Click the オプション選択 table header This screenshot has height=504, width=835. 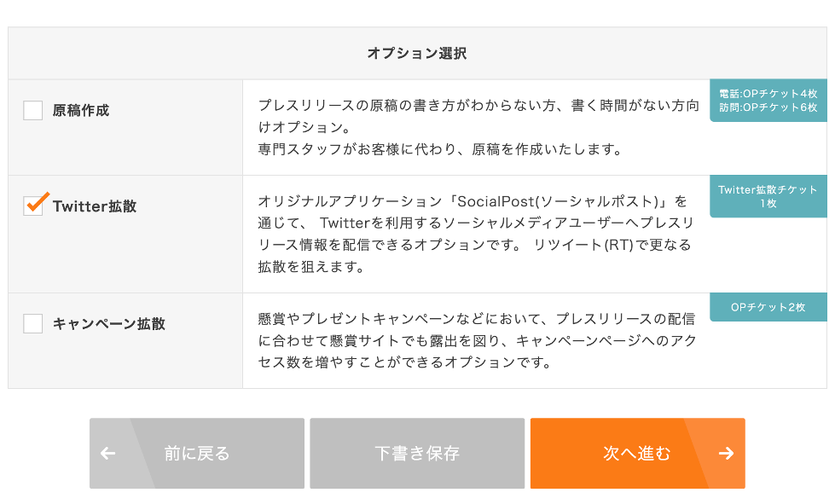(x=417, y=54)
